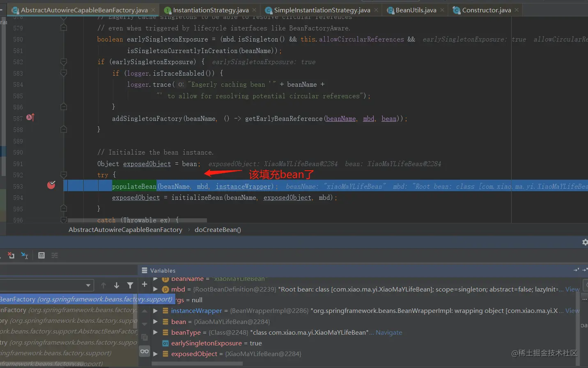Click the Variables panel title
This screenshot has height=368, width=588.
(x=163, y=271)
